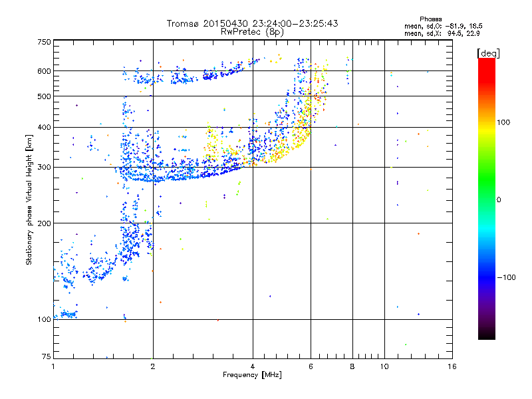The height and width of the screenshot is (399, 532).
Task: Click the colorbar '-100' tick label
Action: tap(506, 277)
